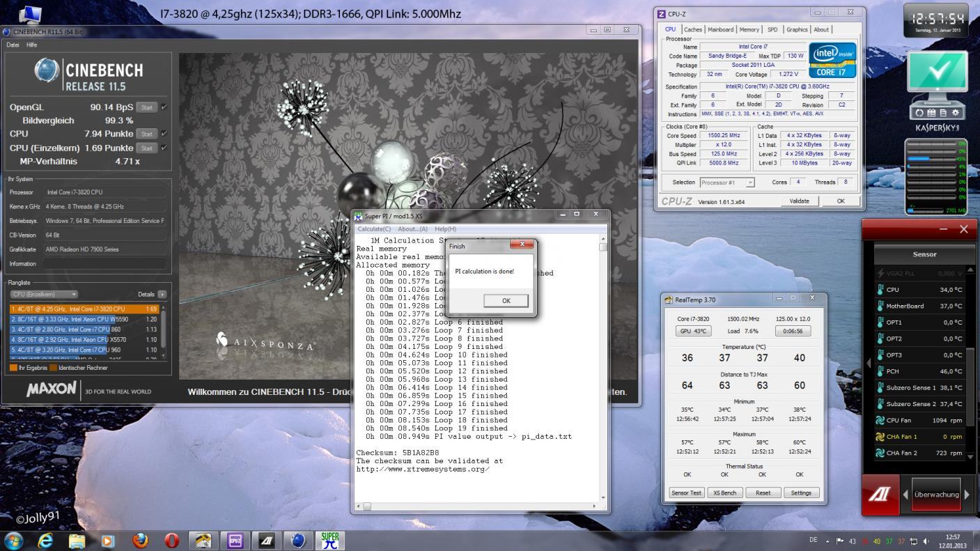Image resolution: width=980 pixels, height=551 pixels.
Task: Open Calculate(C) menu in Super PI
Action: 374,229
